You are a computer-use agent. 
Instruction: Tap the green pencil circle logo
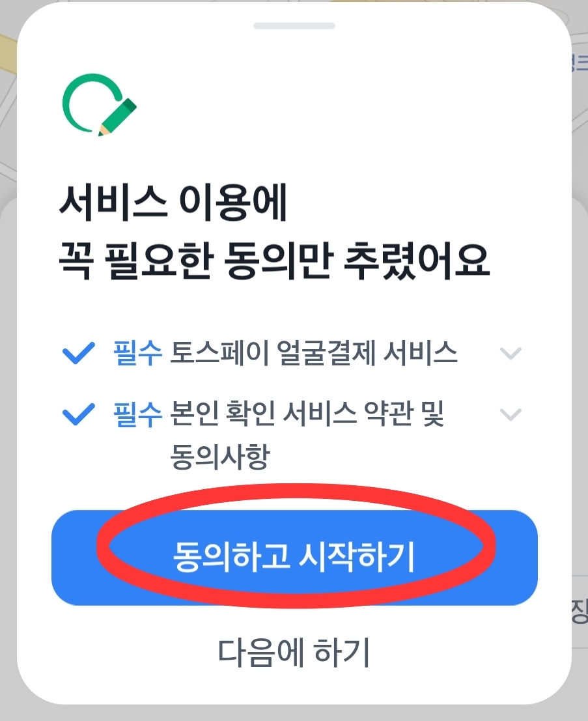click(x=100, y=105)
